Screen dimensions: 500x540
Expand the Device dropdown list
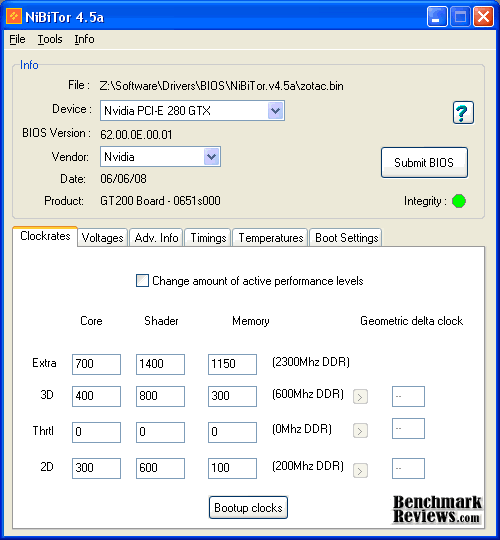click(x=275, y=111)
